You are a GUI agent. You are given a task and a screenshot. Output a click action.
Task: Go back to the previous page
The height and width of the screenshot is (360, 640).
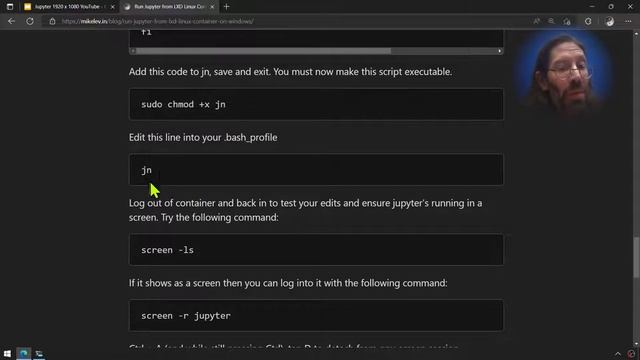pyautogui.click(x=11, y=21)
